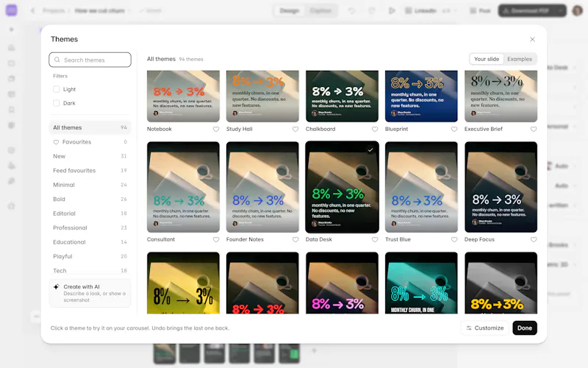Favourite the Consultant theme heart icon
The width and height of the screenshot is (588, 368).
216,240
